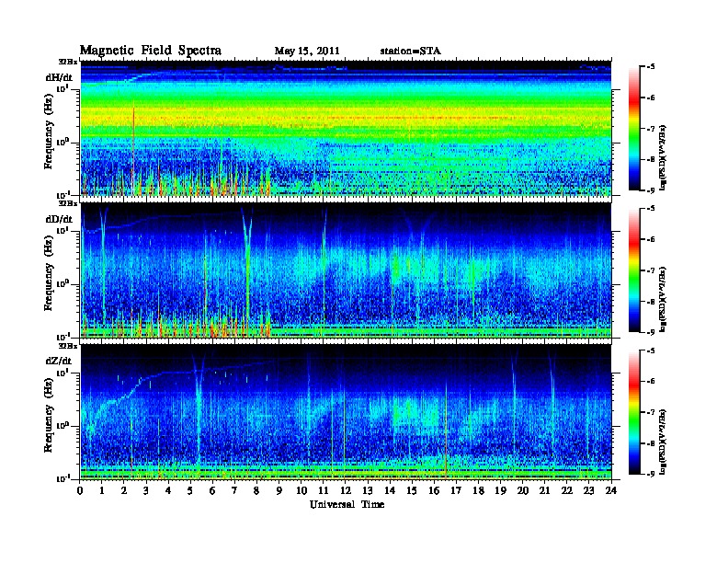Image resolution: width=728 pixels, height=563 pixels.
Task: Click inside the dH/dt spectrogram plot
Action: pos(346,128)
